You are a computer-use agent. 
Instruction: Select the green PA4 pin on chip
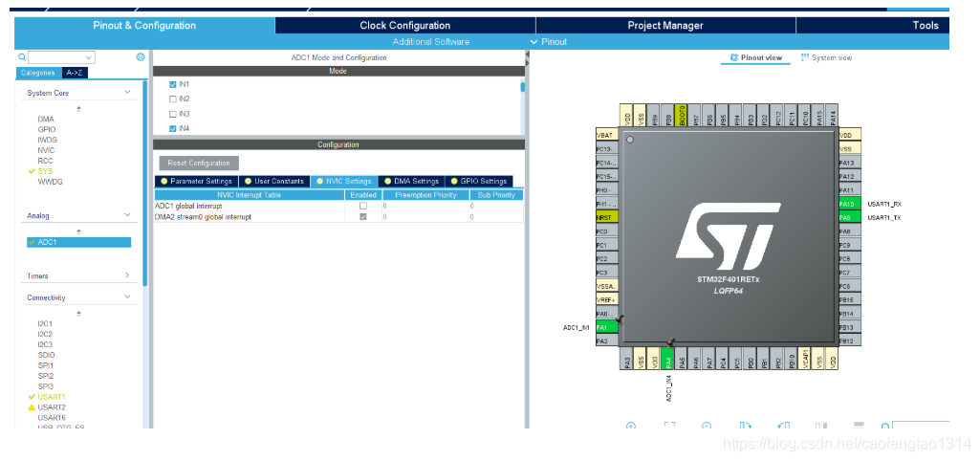pyautogui.click(x=668, y=357)
